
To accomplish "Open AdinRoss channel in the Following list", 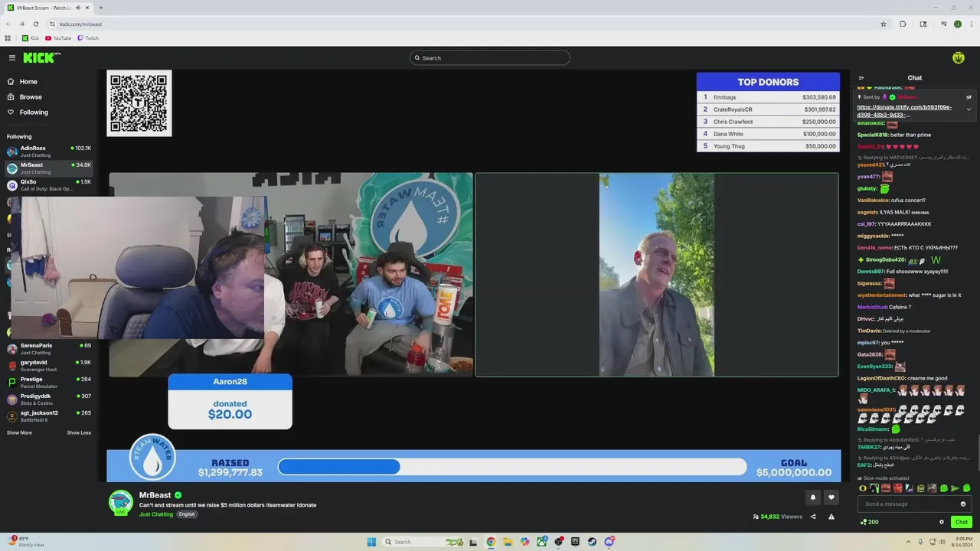I will coord(48,152).
